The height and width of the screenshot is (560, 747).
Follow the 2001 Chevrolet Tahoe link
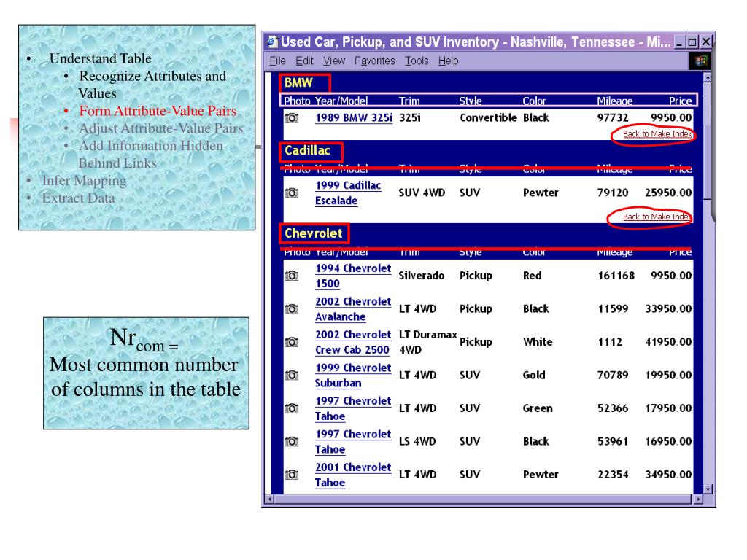pyautogui.click(x=353, y=475)
